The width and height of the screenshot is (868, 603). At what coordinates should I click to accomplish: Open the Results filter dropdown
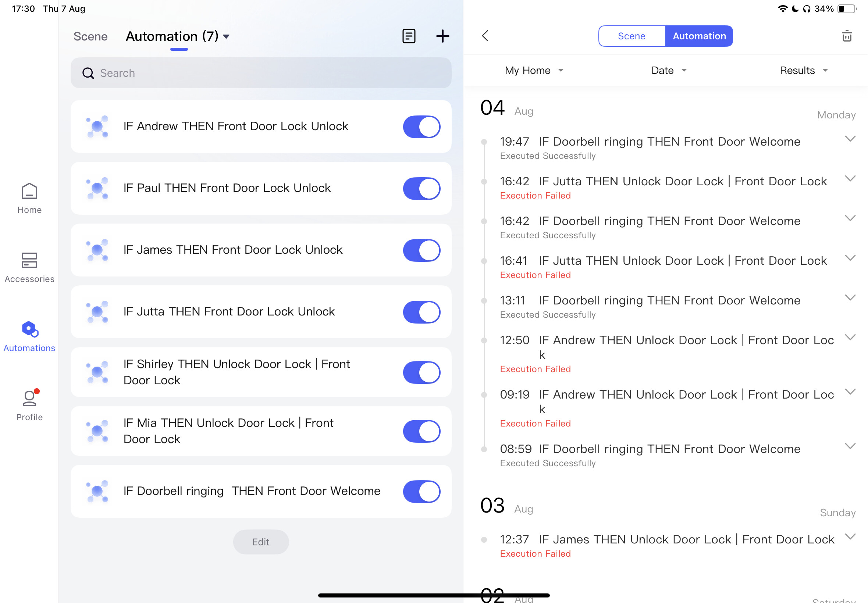click(803, 71)
